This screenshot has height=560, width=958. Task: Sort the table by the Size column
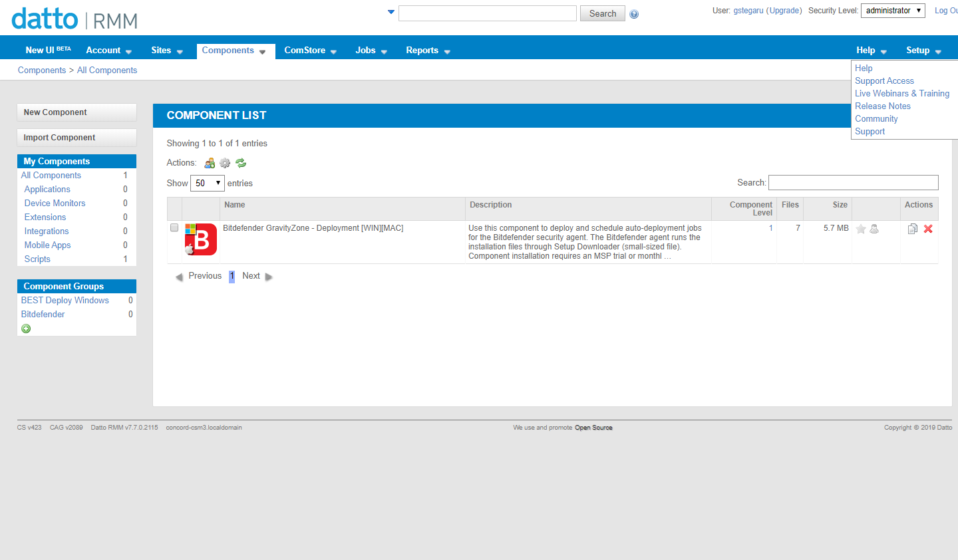(828, 209)
